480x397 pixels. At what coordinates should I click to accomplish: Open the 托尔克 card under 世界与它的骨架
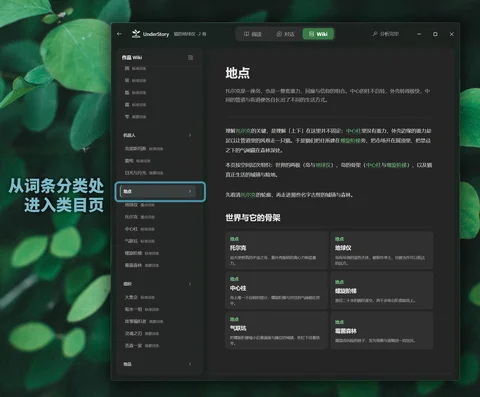[277, 250]
